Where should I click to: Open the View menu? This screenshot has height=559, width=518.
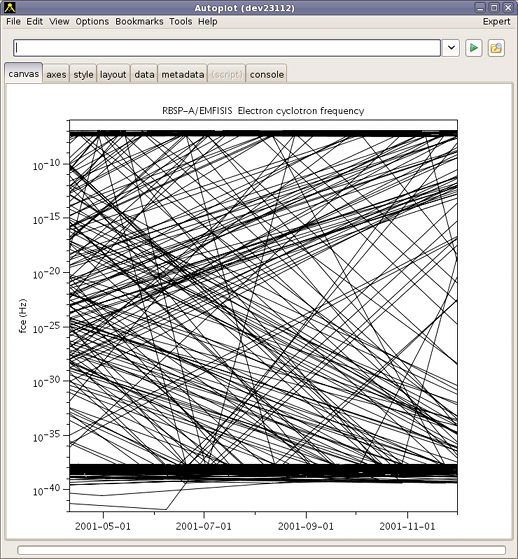[x=59, y=22]
